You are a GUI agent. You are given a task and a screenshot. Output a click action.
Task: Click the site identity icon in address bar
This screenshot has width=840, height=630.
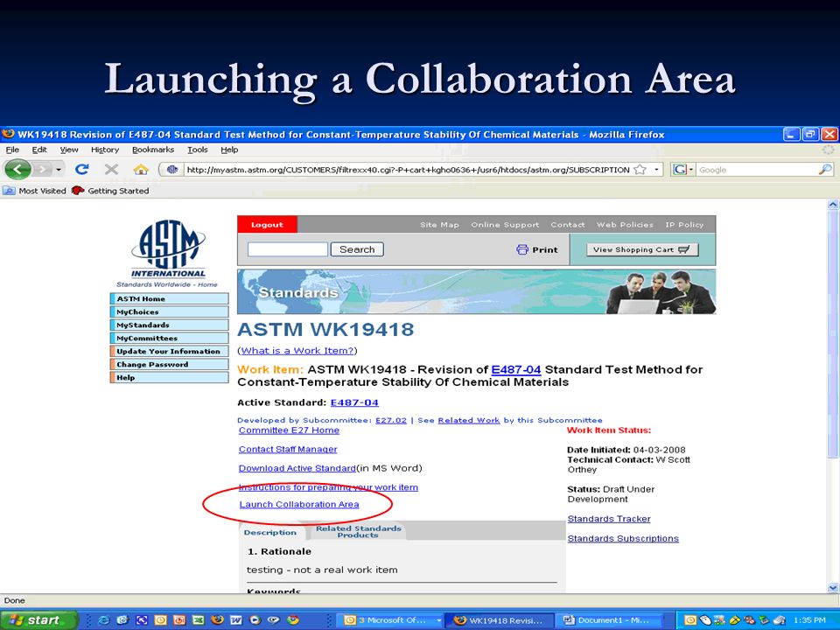(x=172, y=170)
